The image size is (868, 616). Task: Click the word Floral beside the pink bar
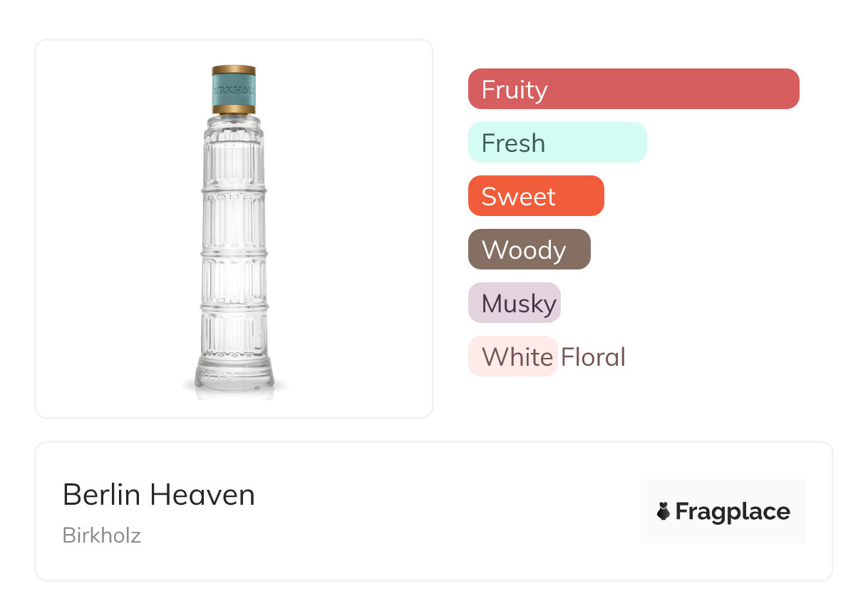(593, 356)
